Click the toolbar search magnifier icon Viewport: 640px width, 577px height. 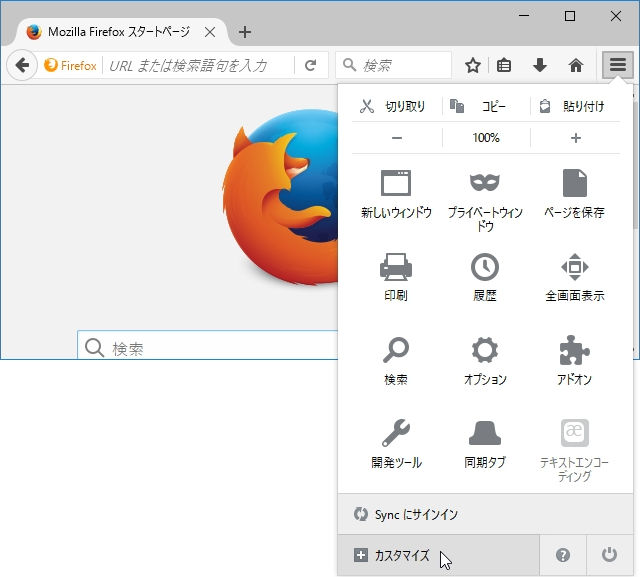tap(349, 64)
